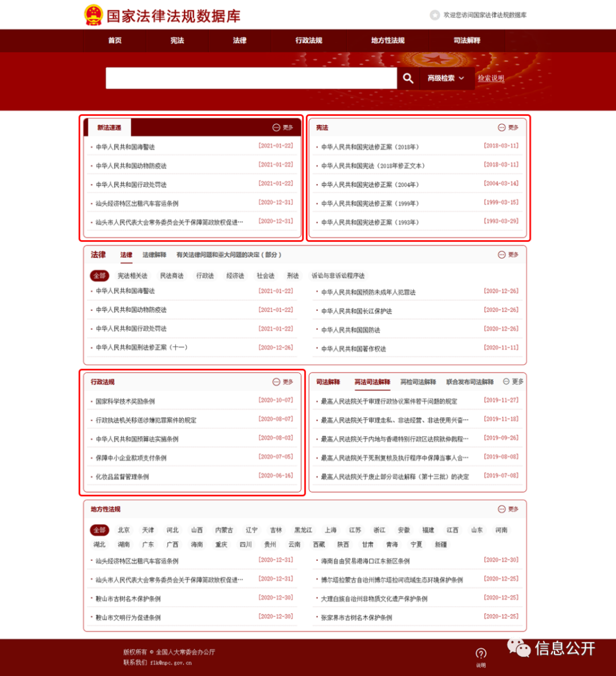Filter local regulations by 黑龙江
This screenshot has height=676, width=616.
tap(303, 530)
